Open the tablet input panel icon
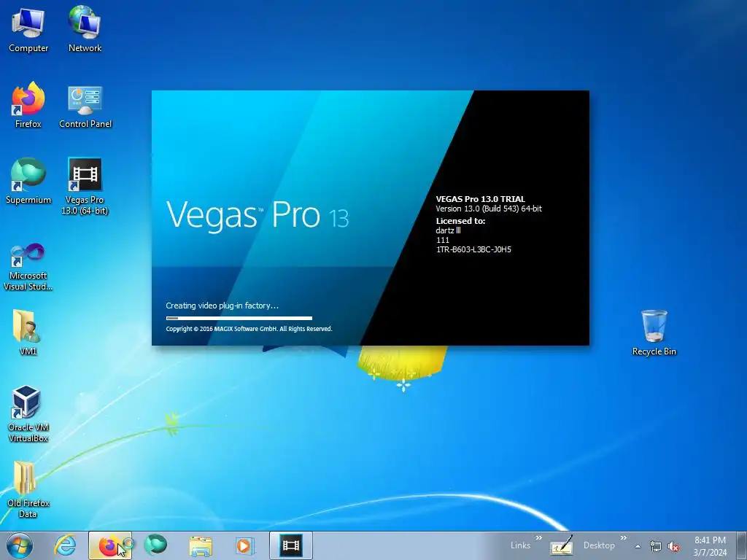The height and width of the screenshot is (560, 747). tap(561, 545)
